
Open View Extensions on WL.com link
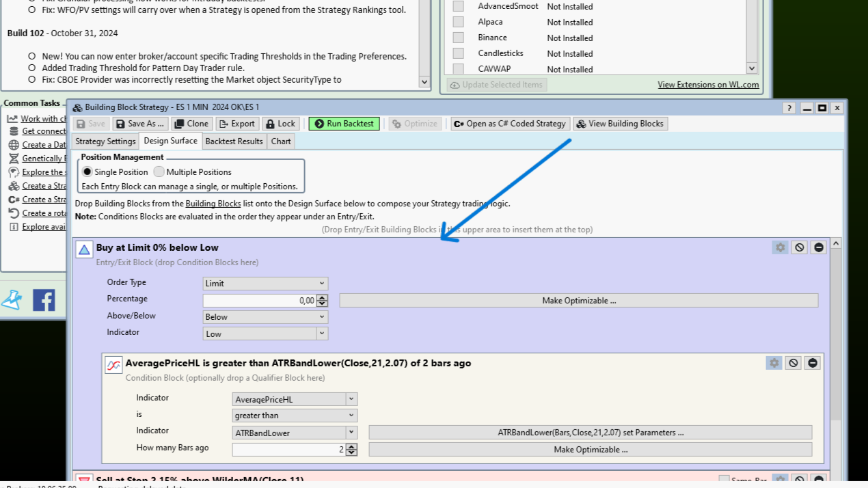[x=708, y=85]
